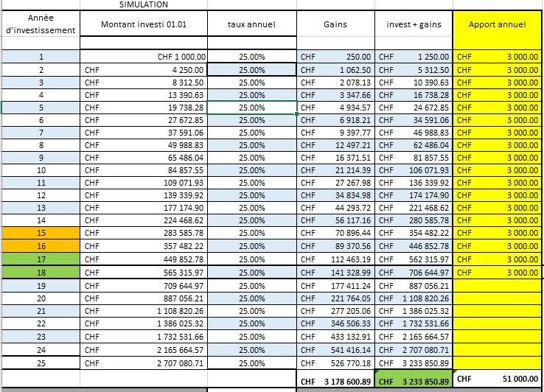This screenshot has width=544, height=392.
Task: Click the 'Gains' column header
Action: pyautogui.click(x=335, y=24)
